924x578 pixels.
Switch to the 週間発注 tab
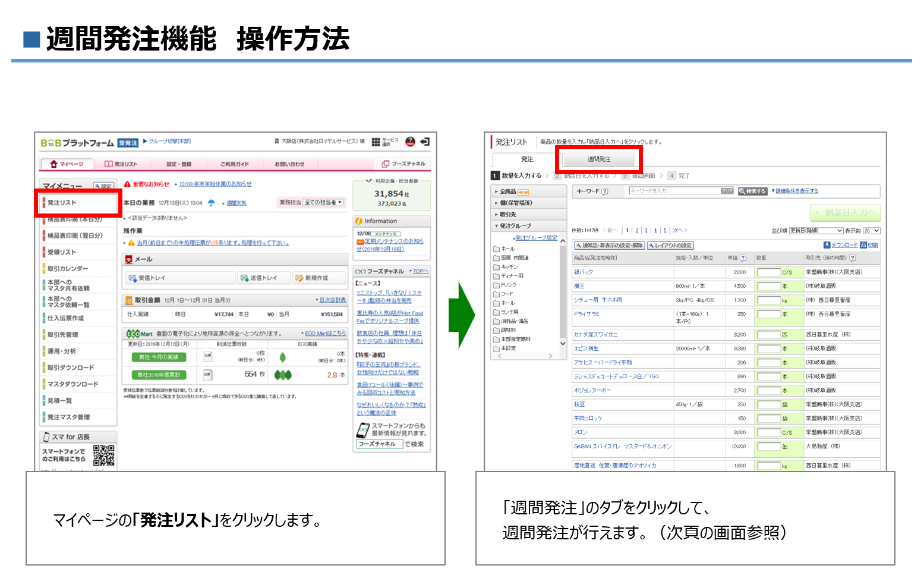599,159
